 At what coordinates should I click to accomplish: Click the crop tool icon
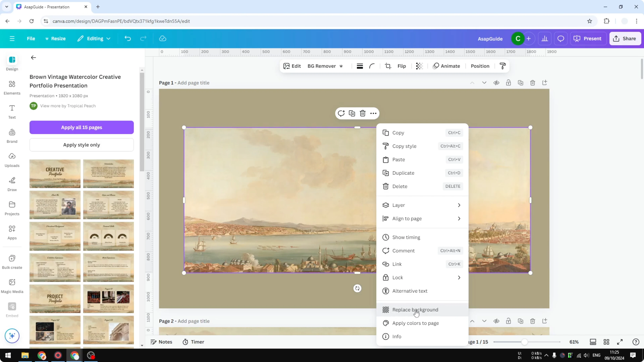[x=388, y=66]
